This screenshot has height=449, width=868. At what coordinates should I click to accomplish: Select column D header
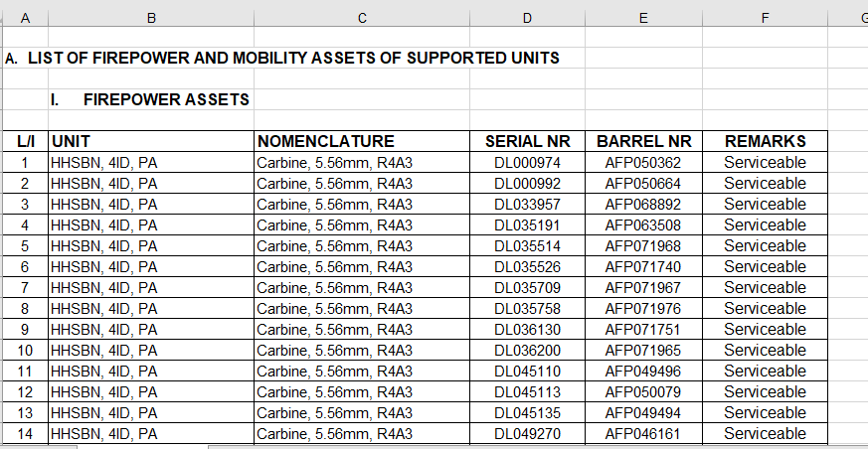[527, 18]
